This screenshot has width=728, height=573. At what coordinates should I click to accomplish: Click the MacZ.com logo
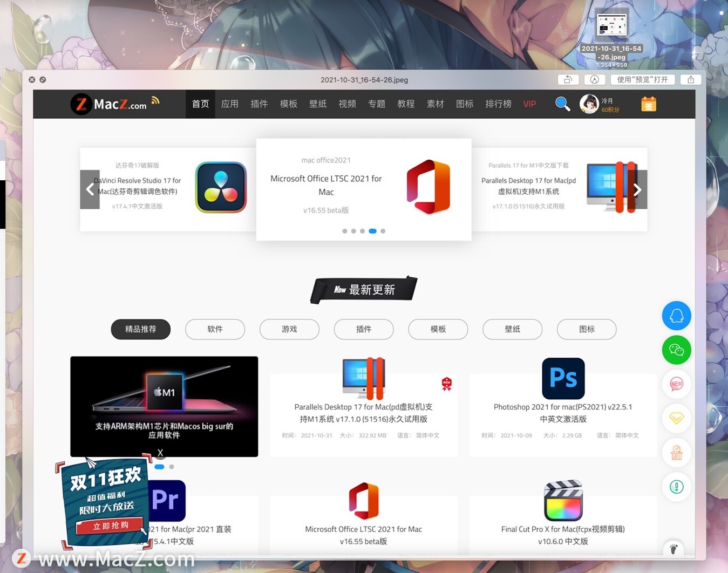(108, 104)
